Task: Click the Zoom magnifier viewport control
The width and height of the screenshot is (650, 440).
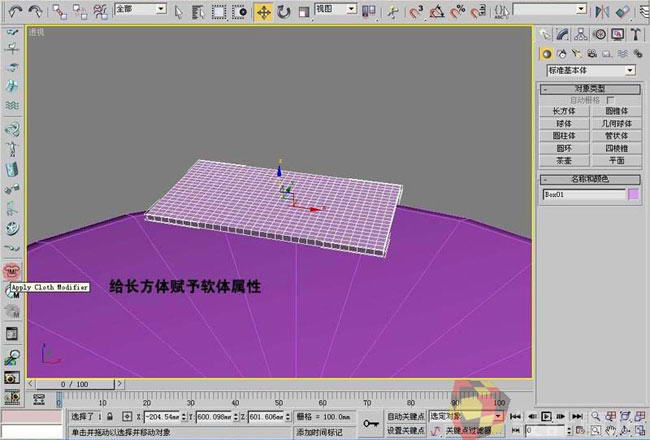Action: 596,416
